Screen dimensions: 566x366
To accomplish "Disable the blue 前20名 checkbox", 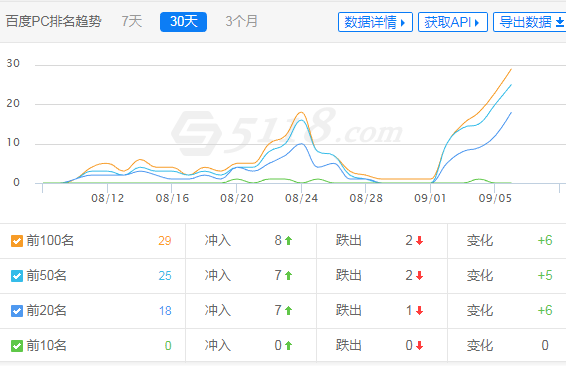I will point(17,311).
